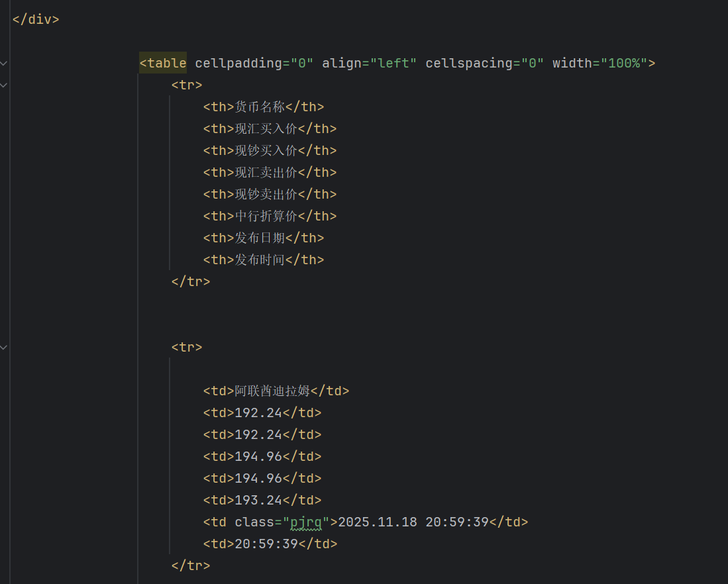Click the 中行折算价 header text

pos(266,217)
